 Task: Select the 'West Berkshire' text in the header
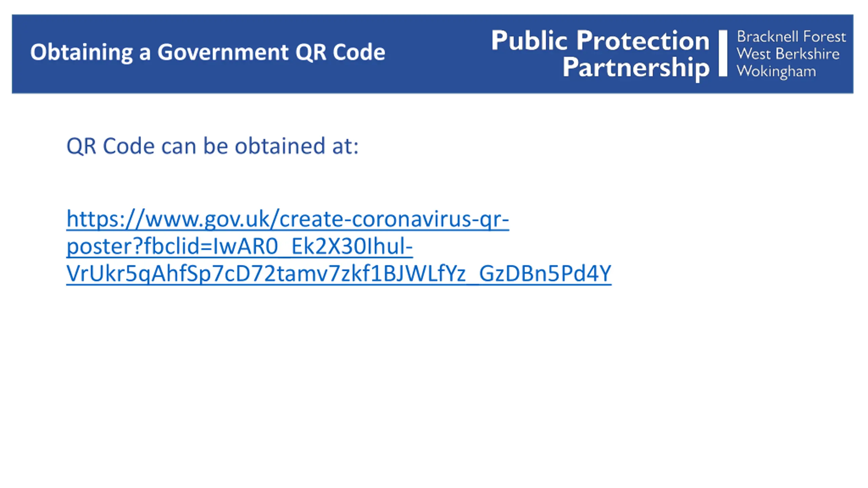(x=788, y=54)
